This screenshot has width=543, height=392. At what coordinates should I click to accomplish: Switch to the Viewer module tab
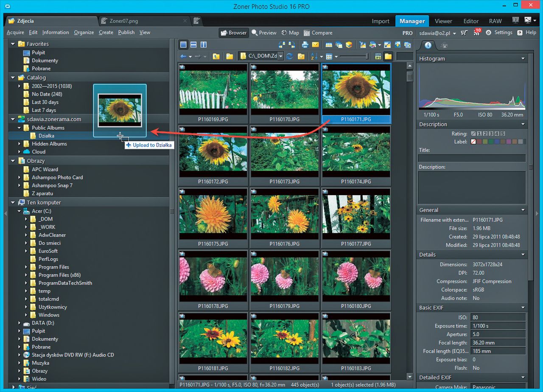[x=443, y=21]
